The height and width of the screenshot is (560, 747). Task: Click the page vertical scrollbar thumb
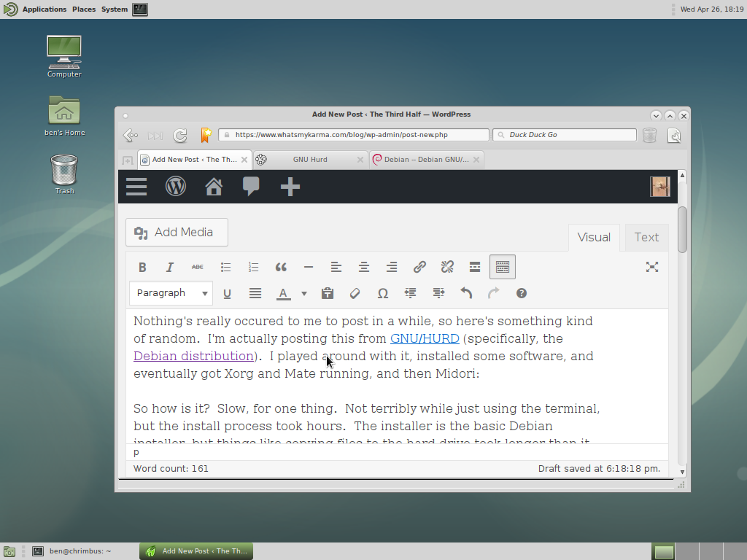(x=682, y=230)
